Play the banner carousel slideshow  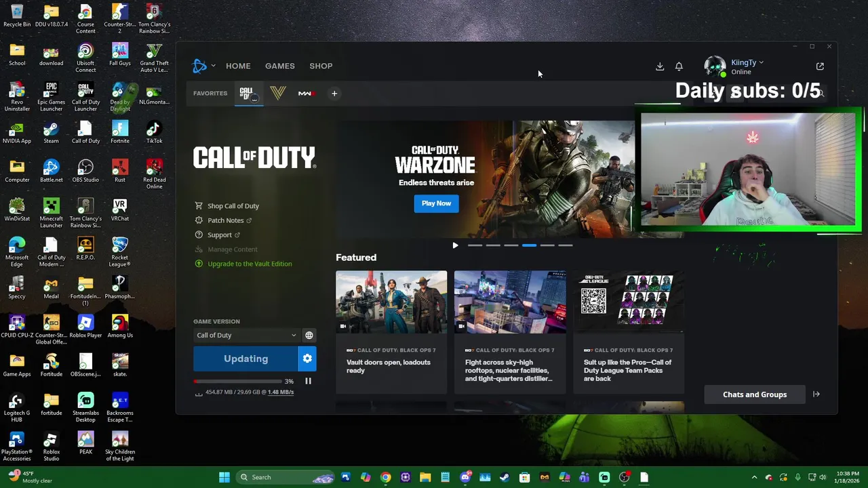[455, 245]
